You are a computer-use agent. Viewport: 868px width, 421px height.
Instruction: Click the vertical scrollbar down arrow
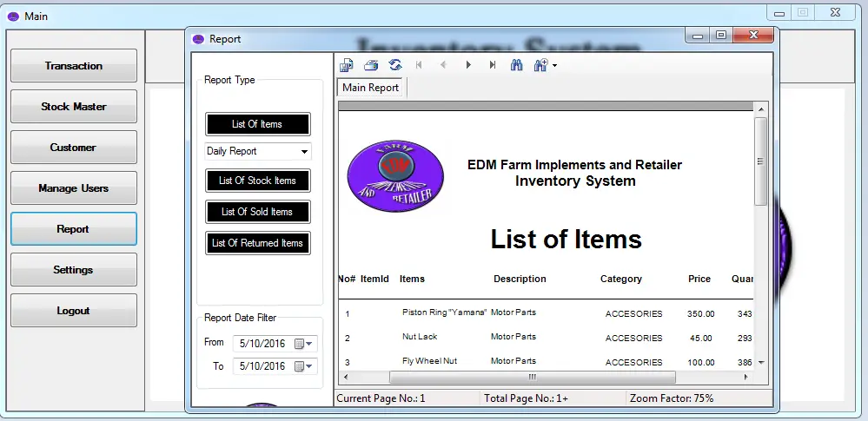(760, 363)
